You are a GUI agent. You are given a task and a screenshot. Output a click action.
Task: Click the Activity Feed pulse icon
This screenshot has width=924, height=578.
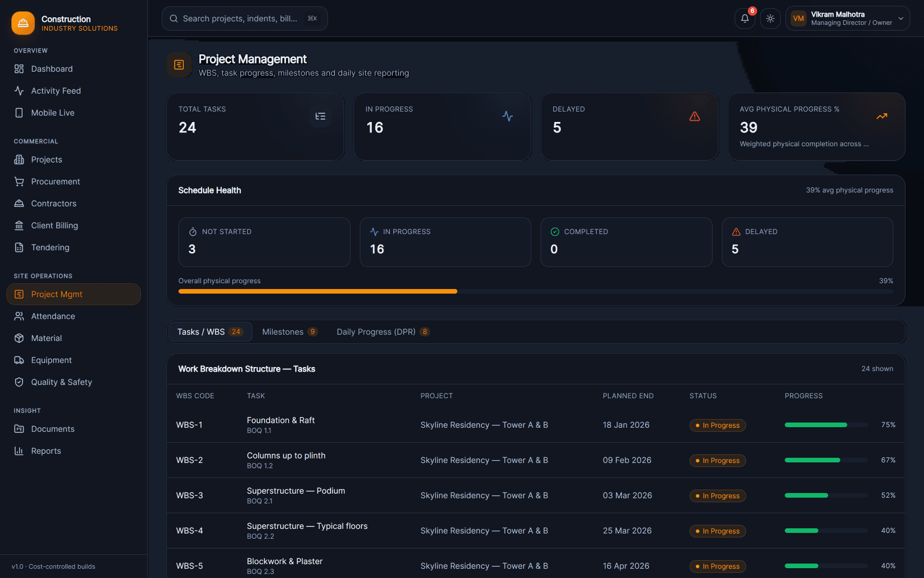point(19,91)
